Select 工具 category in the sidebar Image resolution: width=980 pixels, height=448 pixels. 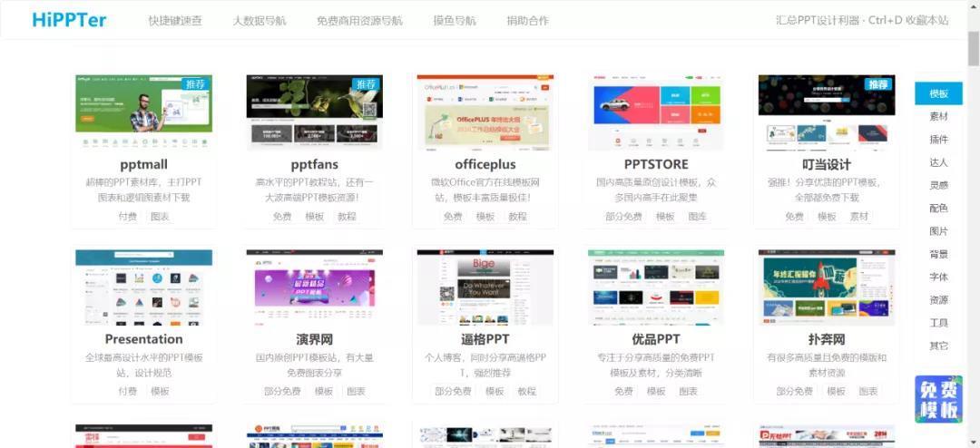tap(938, 323)
